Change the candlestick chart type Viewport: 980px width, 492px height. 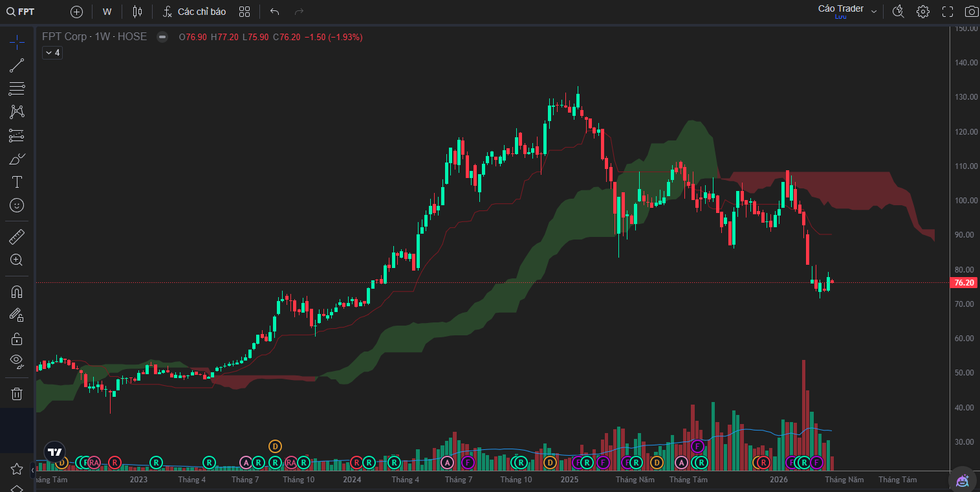[137, 12]
